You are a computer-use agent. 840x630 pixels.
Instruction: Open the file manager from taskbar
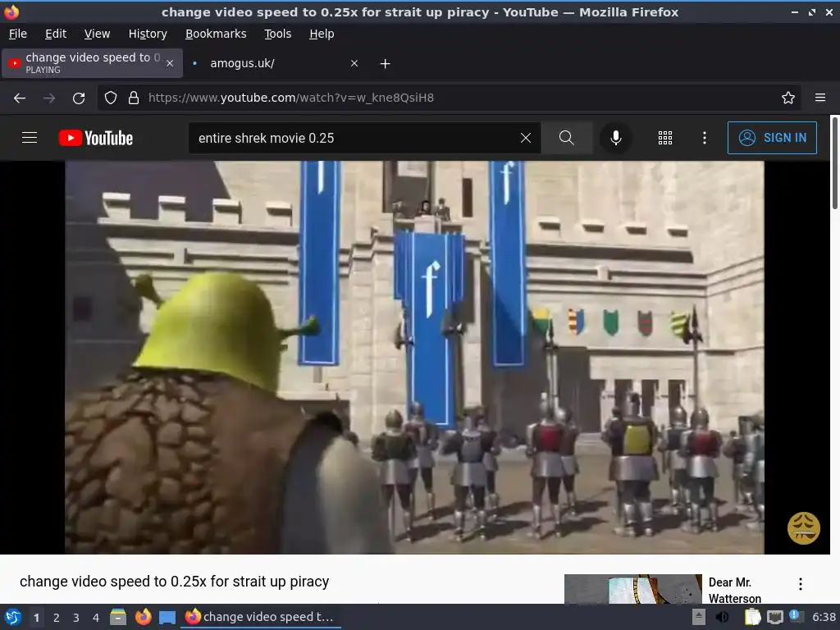(x=118, y=617)
